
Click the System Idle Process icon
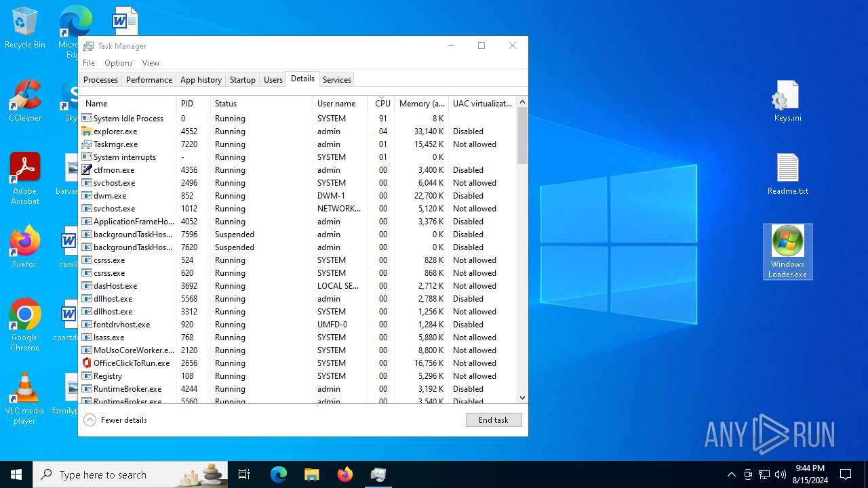pos(87,119)
